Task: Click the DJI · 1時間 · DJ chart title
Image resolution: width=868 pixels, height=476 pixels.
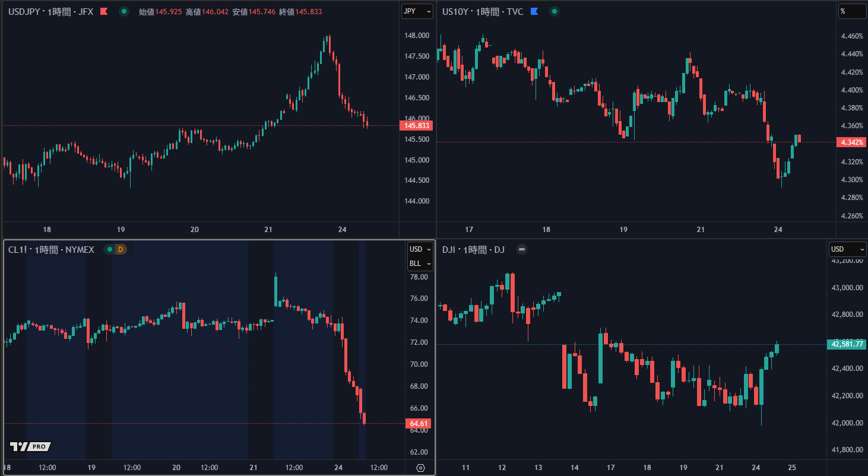Action: point(473,249)
